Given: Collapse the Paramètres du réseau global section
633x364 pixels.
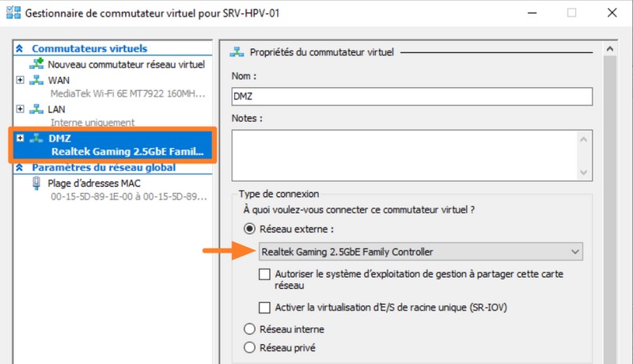Looking at the screenshot, I should [x=19, y=168].
